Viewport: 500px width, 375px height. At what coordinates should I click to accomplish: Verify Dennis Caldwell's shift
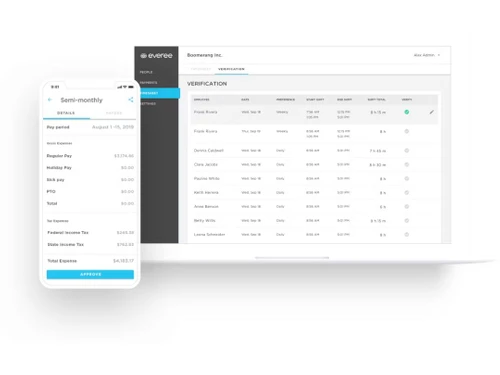pos(407,151)
